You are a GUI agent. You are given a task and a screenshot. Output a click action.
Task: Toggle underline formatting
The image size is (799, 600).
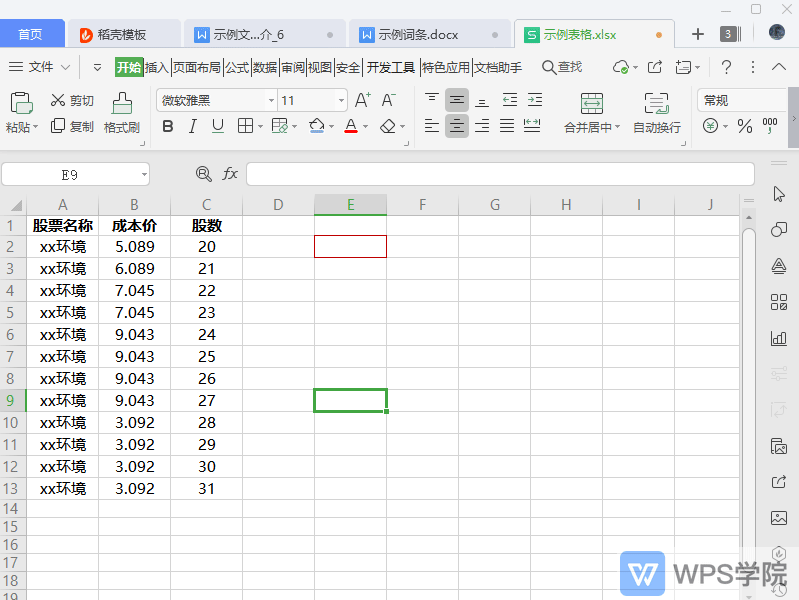(x=217, y=127)
